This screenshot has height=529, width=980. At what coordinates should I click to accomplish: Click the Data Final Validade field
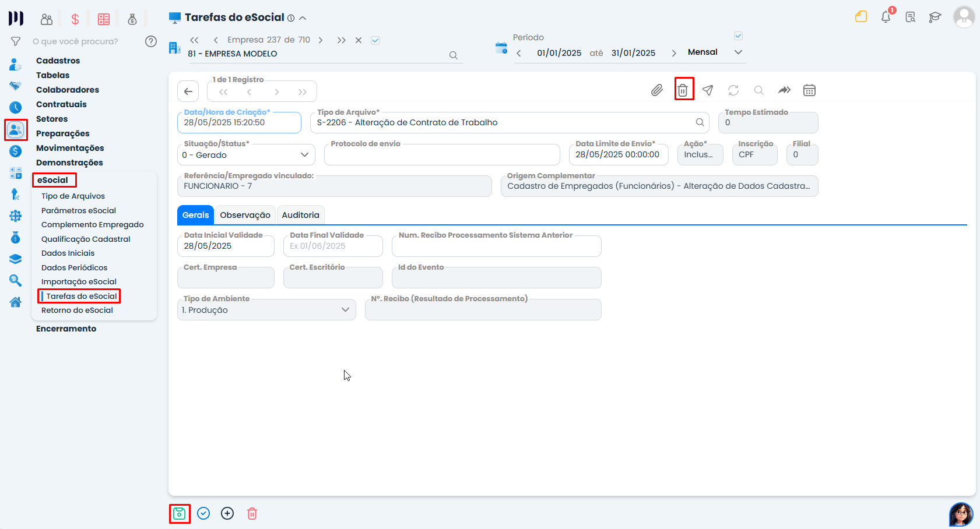(x=332, y=246)
